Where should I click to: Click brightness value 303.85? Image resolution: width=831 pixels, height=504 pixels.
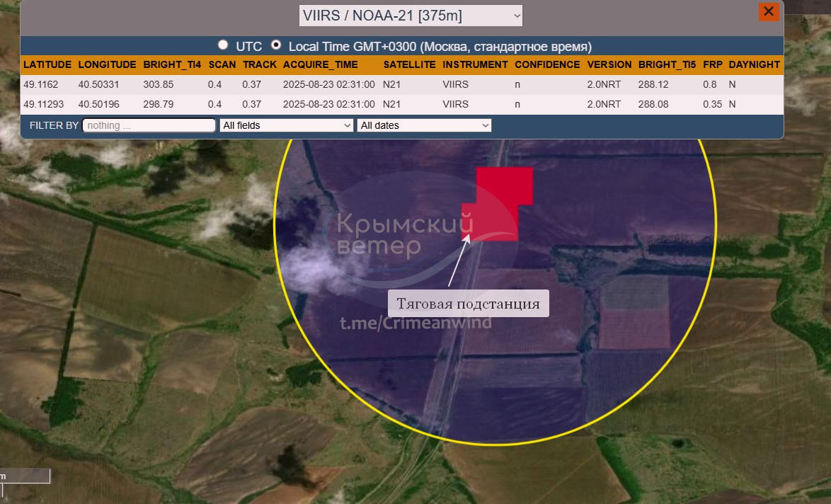(x=158, y=84)
